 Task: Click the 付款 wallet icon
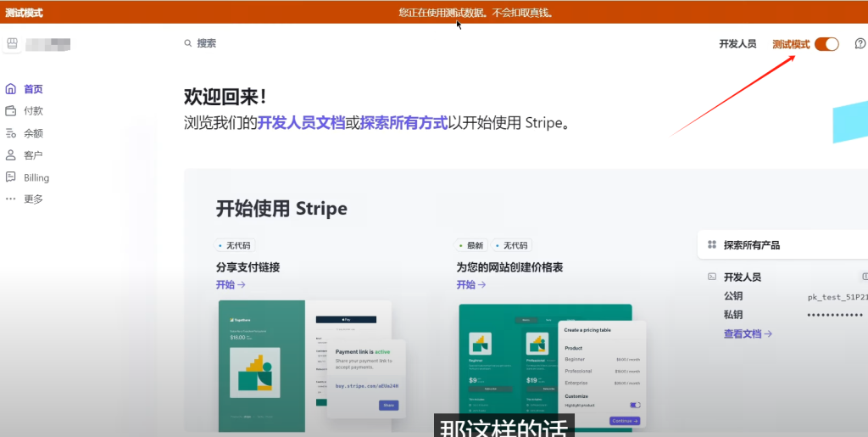[10, 111]
